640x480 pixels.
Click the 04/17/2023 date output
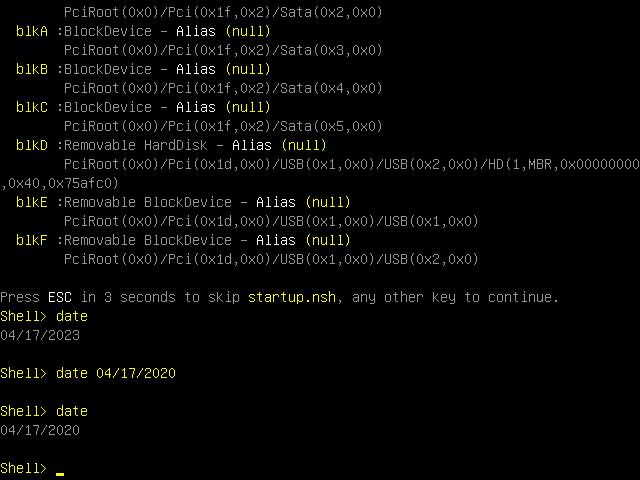40,336
